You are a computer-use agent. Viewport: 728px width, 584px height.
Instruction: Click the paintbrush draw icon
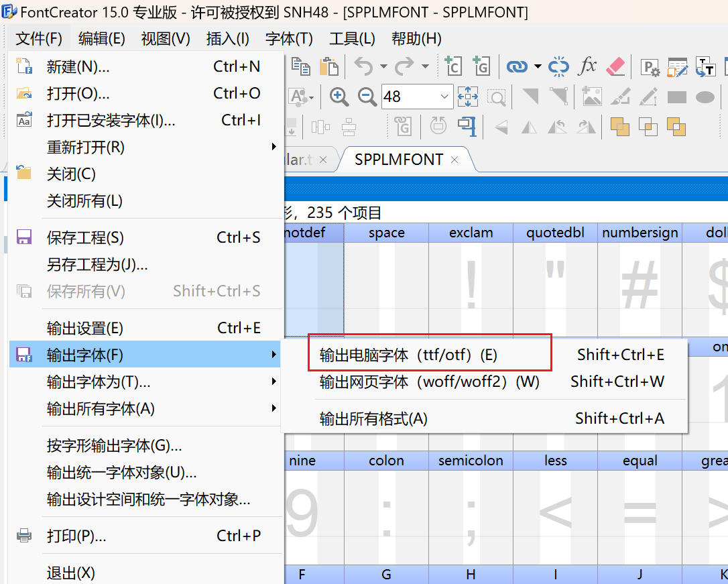620,97
